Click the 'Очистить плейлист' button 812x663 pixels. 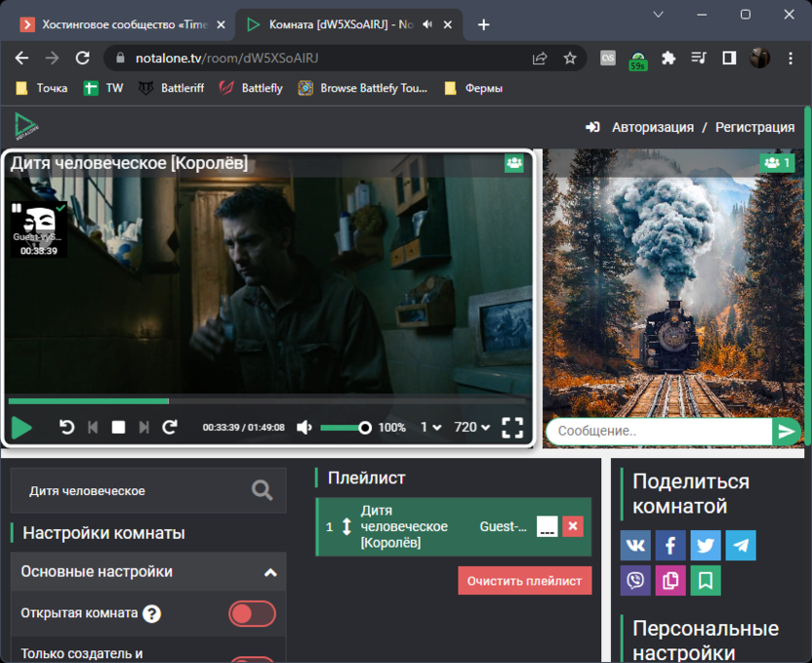524,580
